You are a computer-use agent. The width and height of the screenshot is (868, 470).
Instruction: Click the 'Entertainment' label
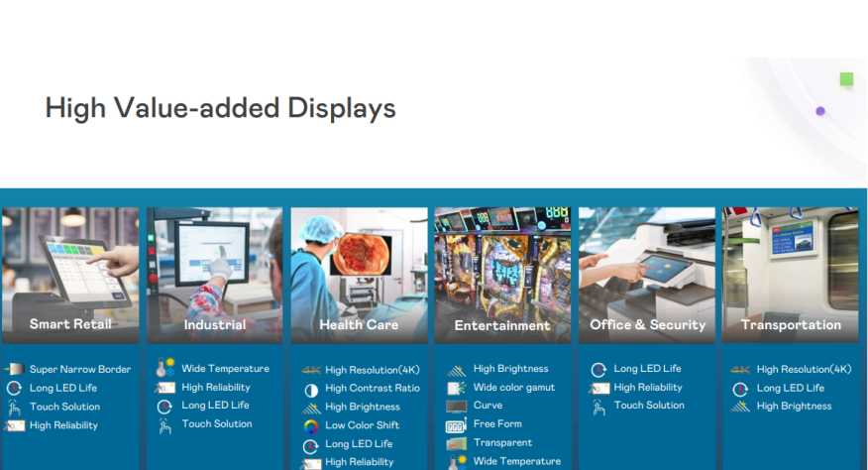[502, 325]
